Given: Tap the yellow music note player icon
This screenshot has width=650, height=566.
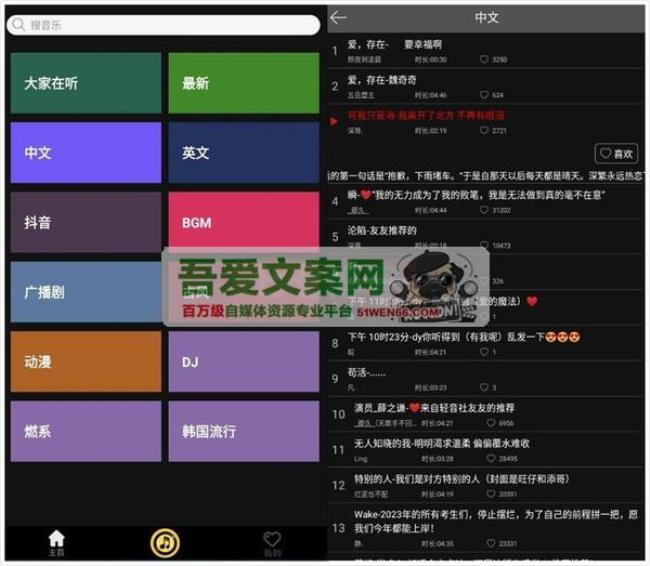Looking at the screenshot, I should 165,543.
